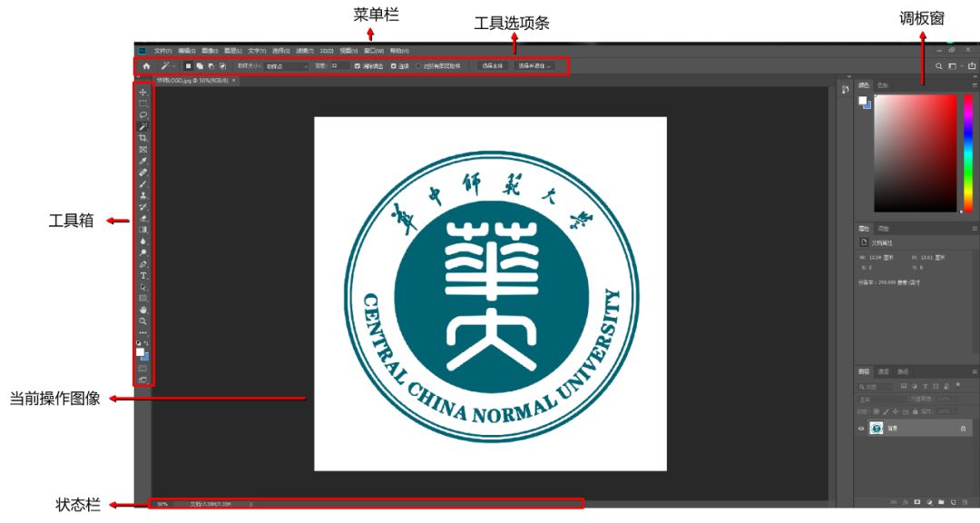Select the Eyedropper tool
Screen dimensions: 980x523
click(143, 161)
